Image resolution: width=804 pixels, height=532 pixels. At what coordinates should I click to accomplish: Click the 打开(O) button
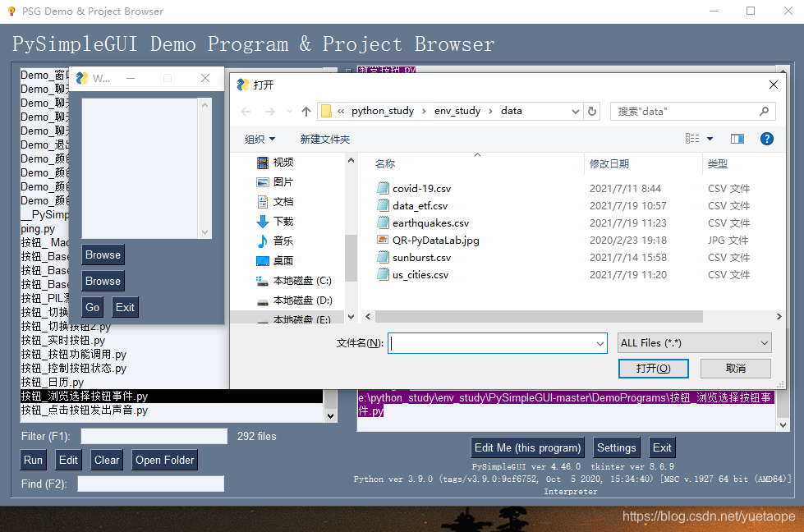click(x=653, y=369)
